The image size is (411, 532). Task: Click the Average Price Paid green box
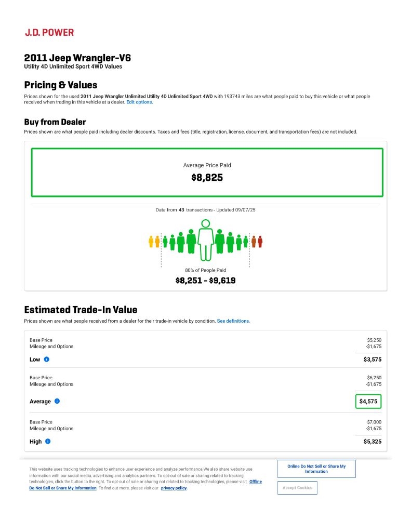pyautogui.click(x=207, y=172)
